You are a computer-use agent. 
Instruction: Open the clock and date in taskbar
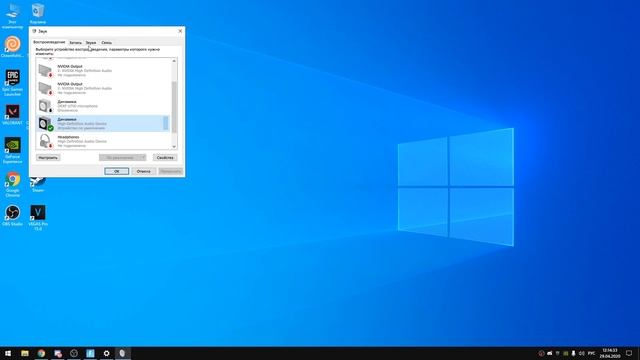click(x=610, y=353)
